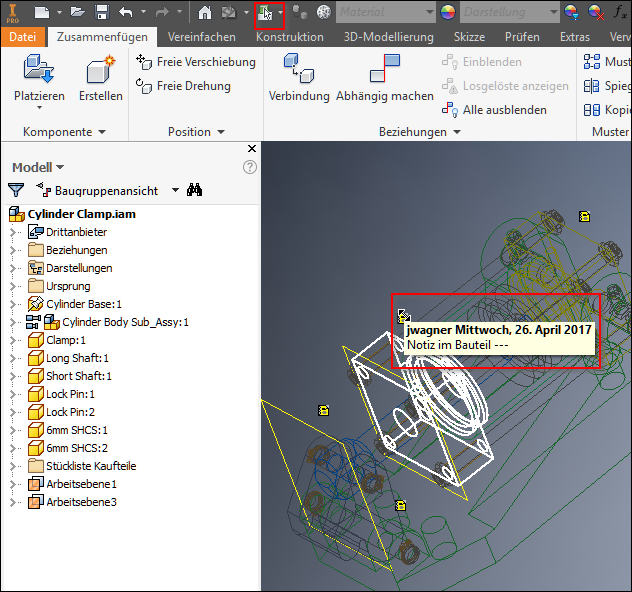
Task: Switch to the Konstruktion tab
Action: coord(290,37)
